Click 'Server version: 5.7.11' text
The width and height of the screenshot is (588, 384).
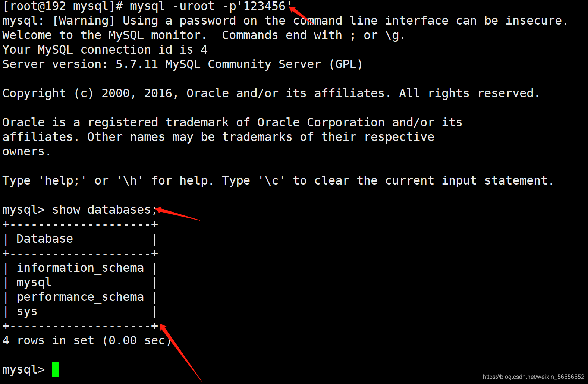point(80,64)
